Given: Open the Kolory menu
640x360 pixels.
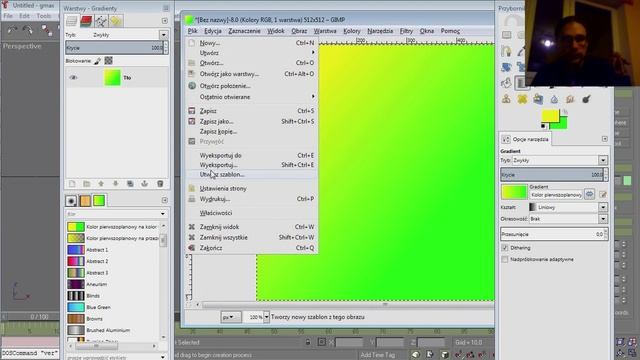Looking at the screenshot, I should pos(351,31).
